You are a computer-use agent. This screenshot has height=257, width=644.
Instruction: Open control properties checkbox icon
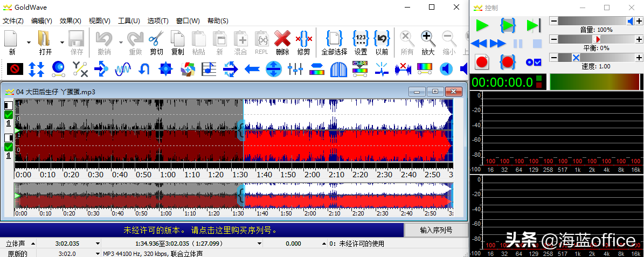click(533, 62)
